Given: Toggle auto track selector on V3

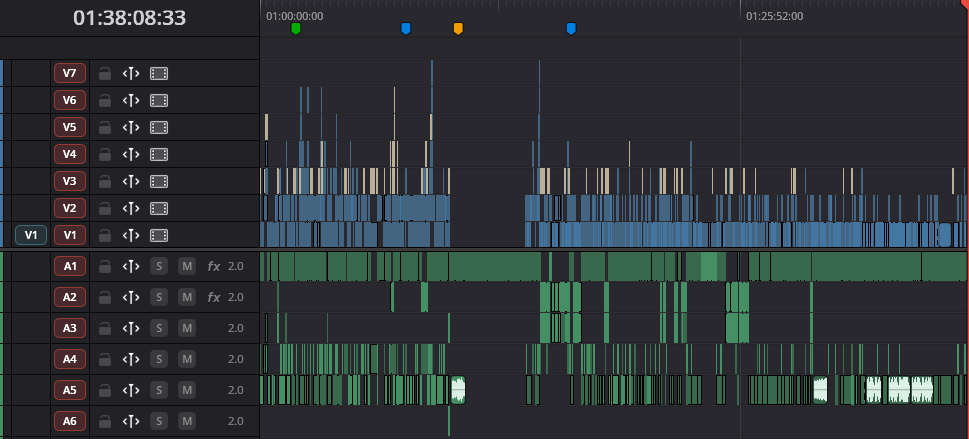Looking at the screenshot, I should coord(131,181).
